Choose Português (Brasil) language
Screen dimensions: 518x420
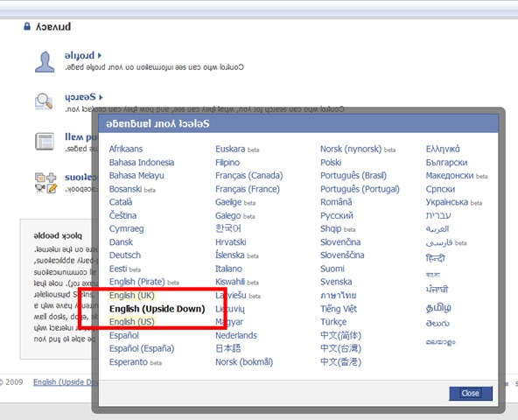point(353,176)
